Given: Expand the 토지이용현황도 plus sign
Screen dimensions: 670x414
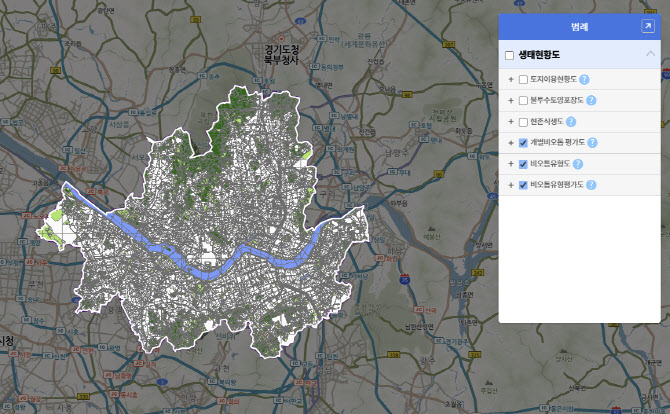Looking at the screenshot, I should coord(510,79).
